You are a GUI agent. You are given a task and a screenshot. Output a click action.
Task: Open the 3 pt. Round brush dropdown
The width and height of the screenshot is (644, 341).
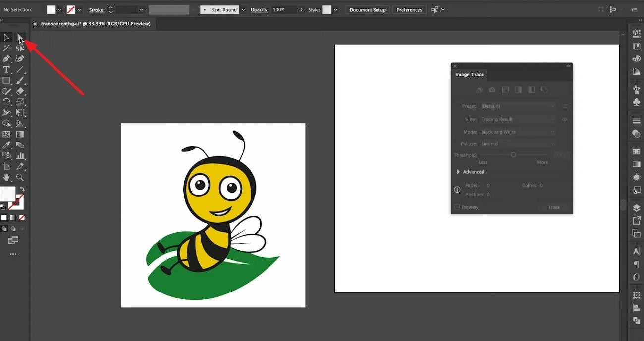pos(243,10)
